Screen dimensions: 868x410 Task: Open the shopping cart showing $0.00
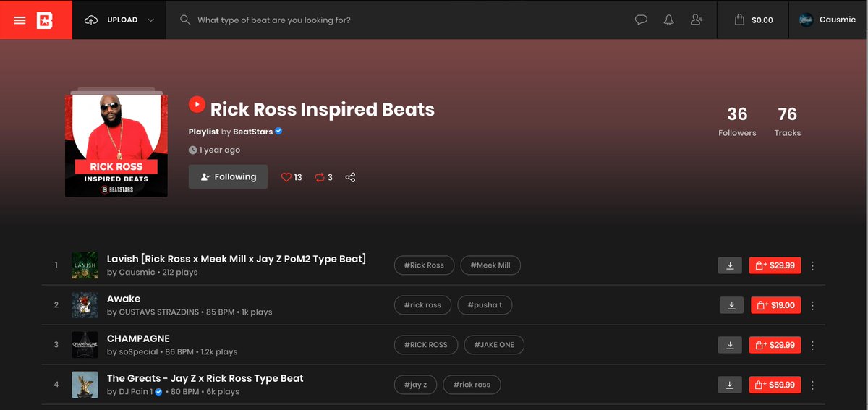(754, 20)
